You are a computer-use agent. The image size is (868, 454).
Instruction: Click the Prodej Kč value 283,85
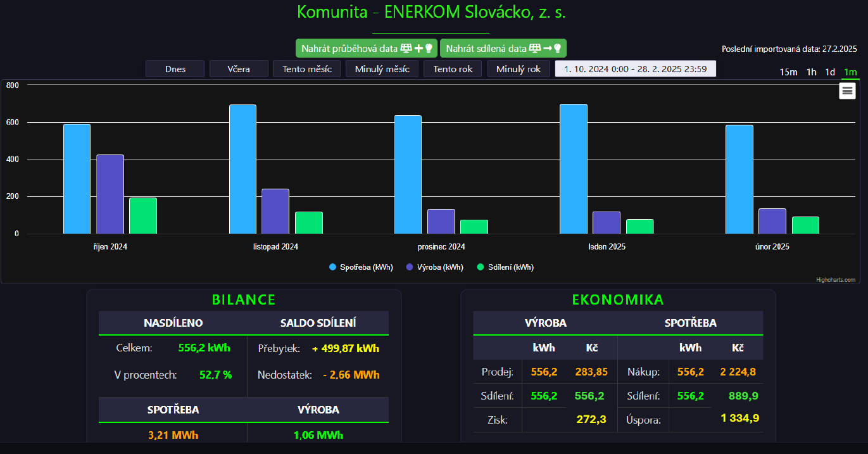coord(591,372)
